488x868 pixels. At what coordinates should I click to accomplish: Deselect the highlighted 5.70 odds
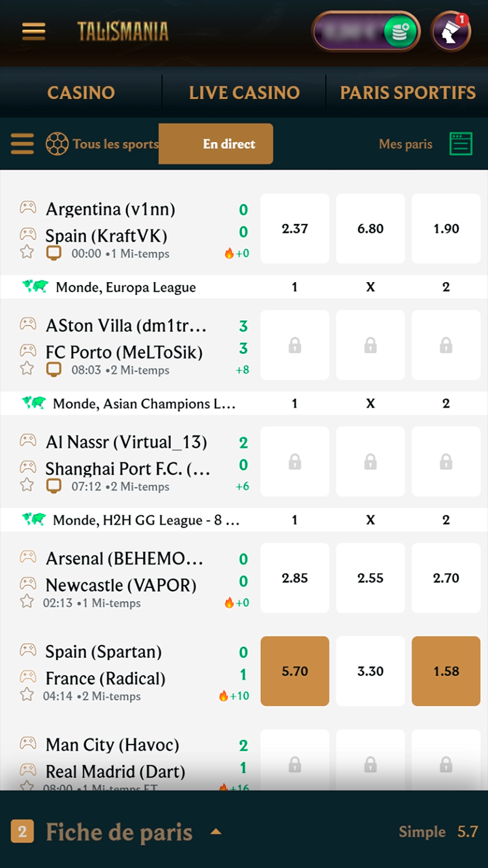pos(295,671)
